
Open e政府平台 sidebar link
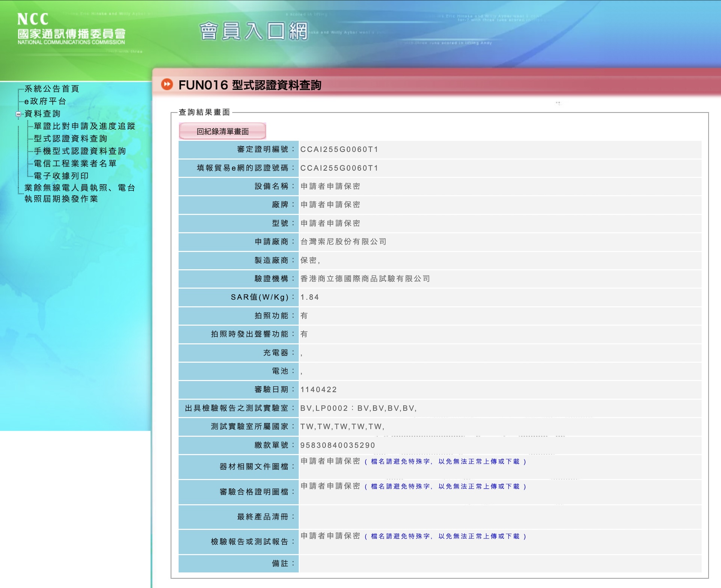point(45,101)
